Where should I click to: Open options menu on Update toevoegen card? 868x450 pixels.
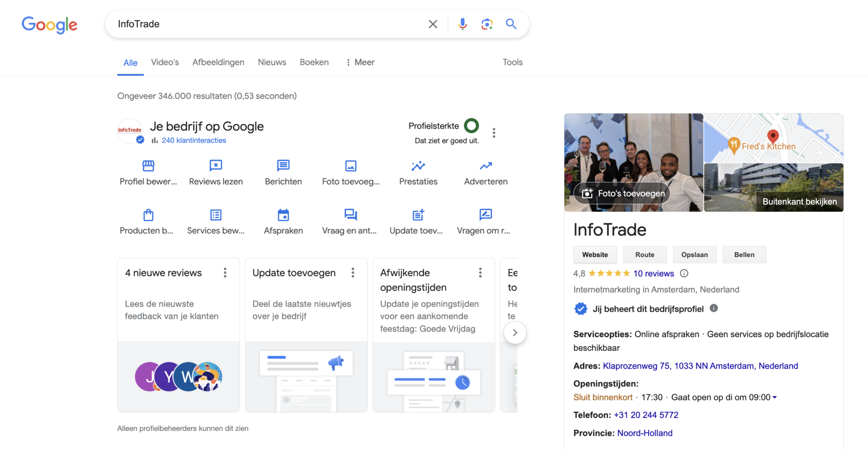click(353, 273)
